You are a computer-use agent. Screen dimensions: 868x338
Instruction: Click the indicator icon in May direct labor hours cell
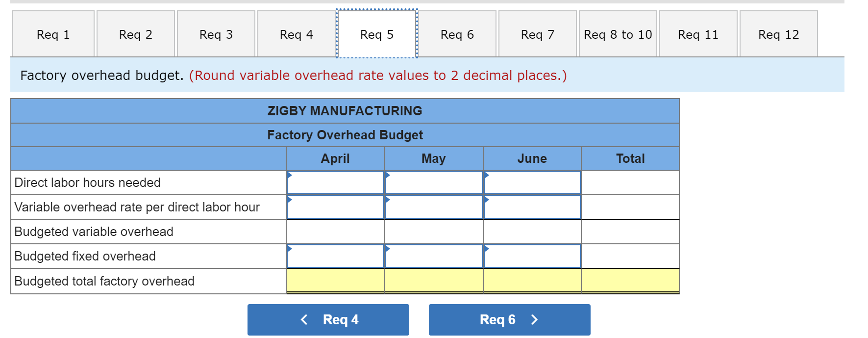point(389,175)
